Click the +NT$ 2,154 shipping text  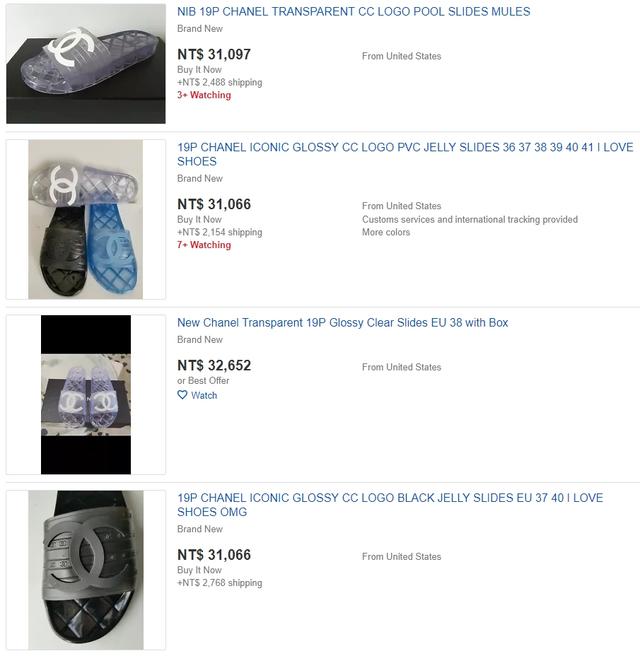(220, 233)
